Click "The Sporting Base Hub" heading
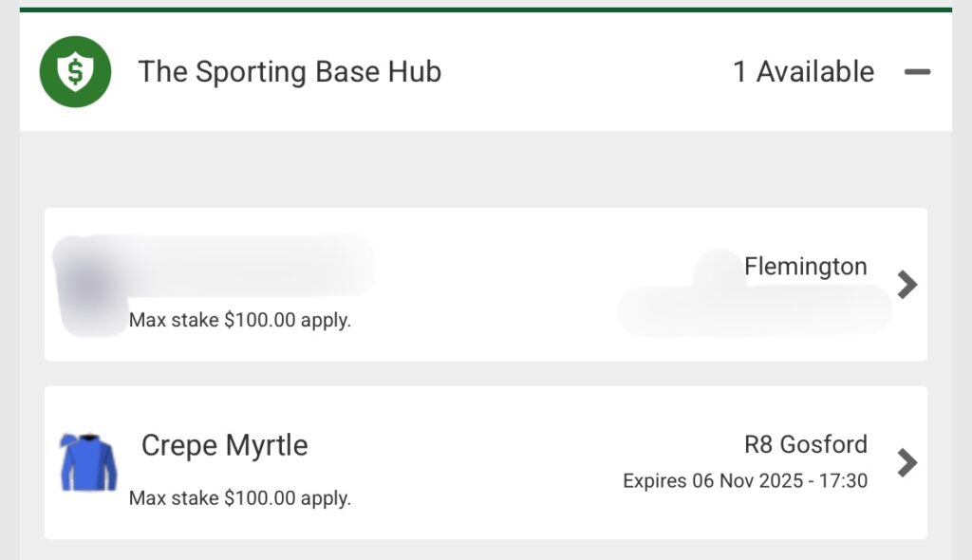This screenshot has width=972, height=560. (x=290, y=72)
